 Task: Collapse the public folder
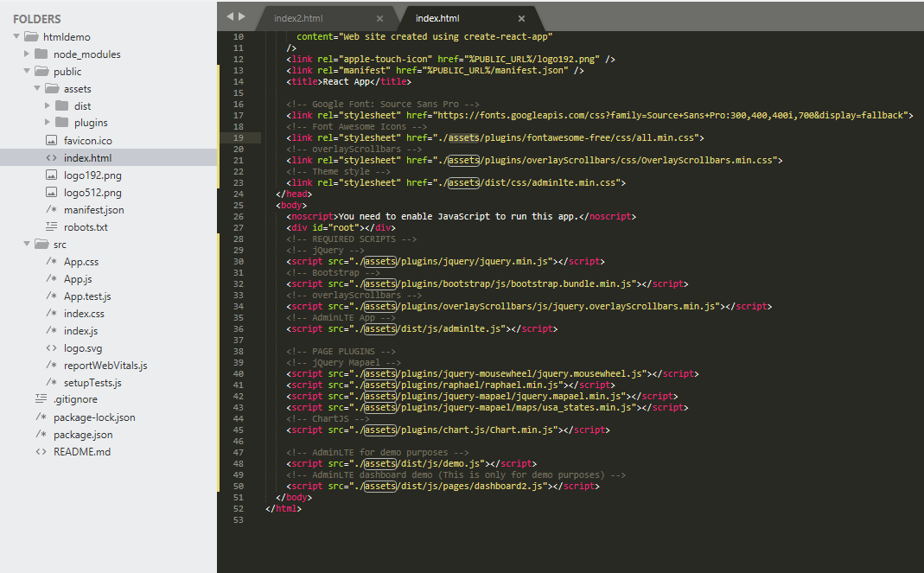pos(25,71)
